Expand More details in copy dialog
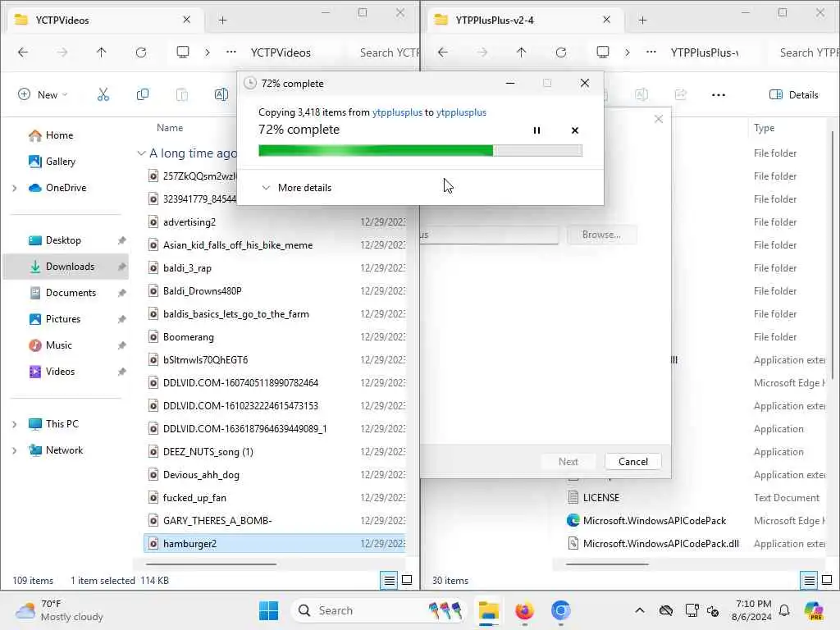Viewport: 840px width, 630px height. coord(296,188)
